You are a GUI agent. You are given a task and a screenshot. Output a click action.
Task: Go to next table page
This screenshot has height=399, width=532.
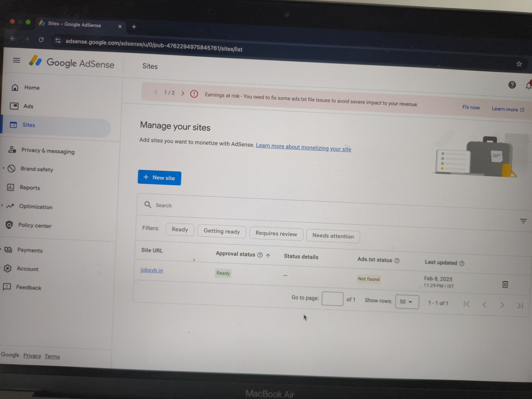pyautogui.click(x=502, y=305)
